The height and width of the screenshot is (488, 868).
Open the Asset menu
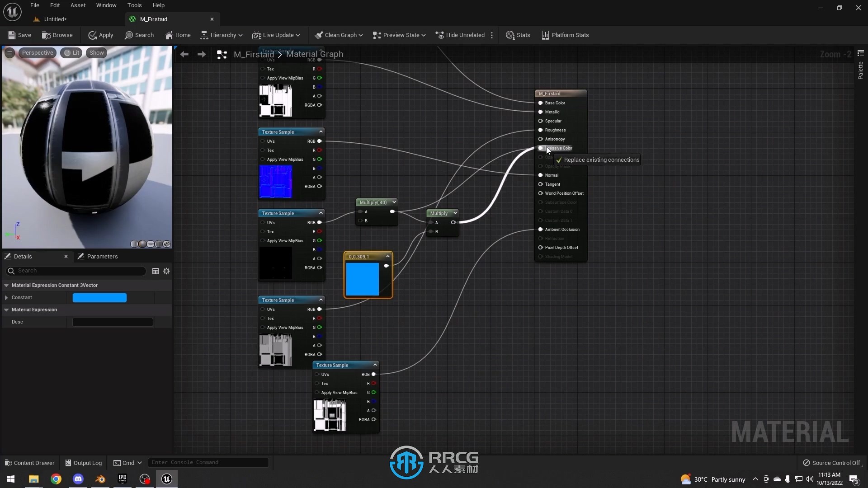click(x=78, y=5)
